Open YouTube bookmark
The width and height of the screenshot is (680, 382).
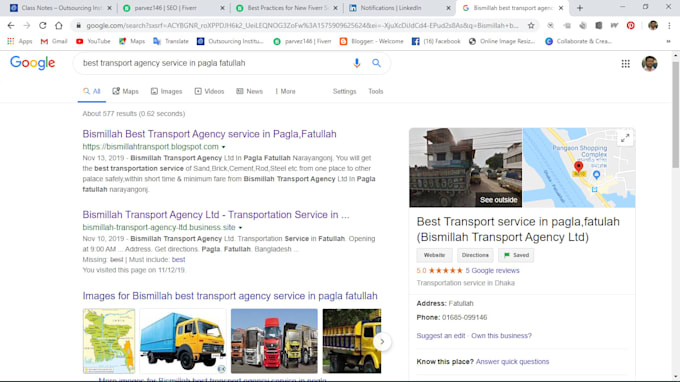tap(93, 41)
